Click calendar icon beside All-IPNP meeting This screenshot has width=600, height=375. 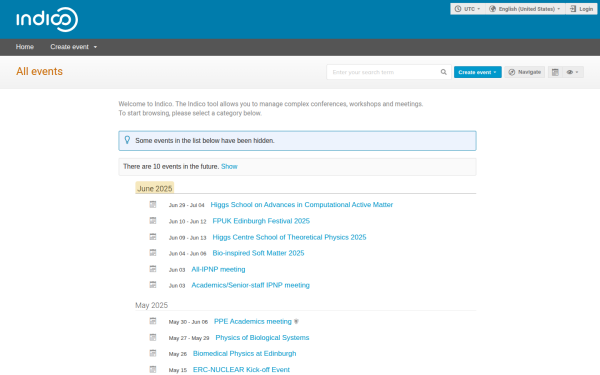(153, 269)
